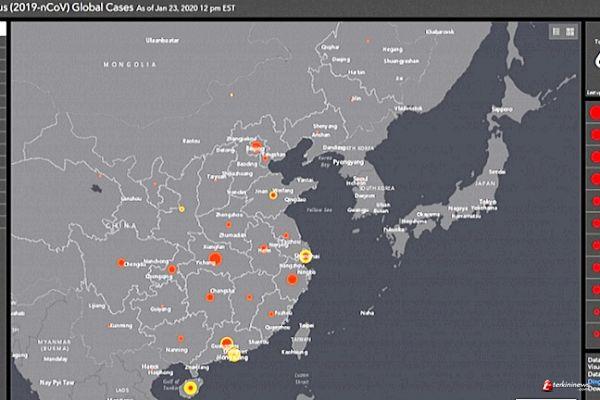Open the basemap gallery grid icon
The width and height of the screenshot is (600, 400).
pyautogui.click(x=571, y=32)
